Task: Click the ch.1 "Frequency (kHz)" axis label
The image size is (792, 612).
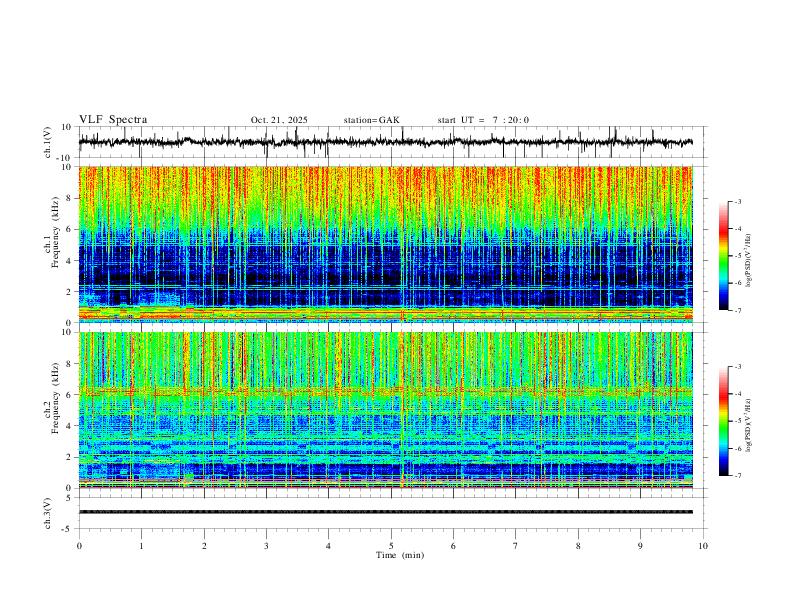Action: (x=56, y=232)
